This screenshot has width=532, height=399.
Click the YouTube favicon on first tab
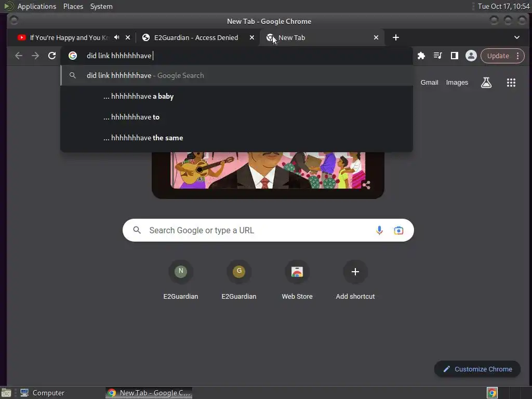coord(22,37)
